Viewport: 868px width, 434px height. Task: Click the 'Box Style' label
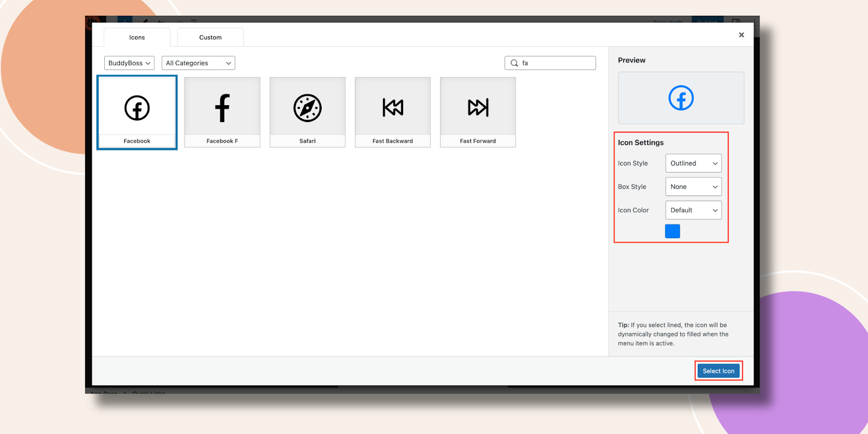point(632,187)
